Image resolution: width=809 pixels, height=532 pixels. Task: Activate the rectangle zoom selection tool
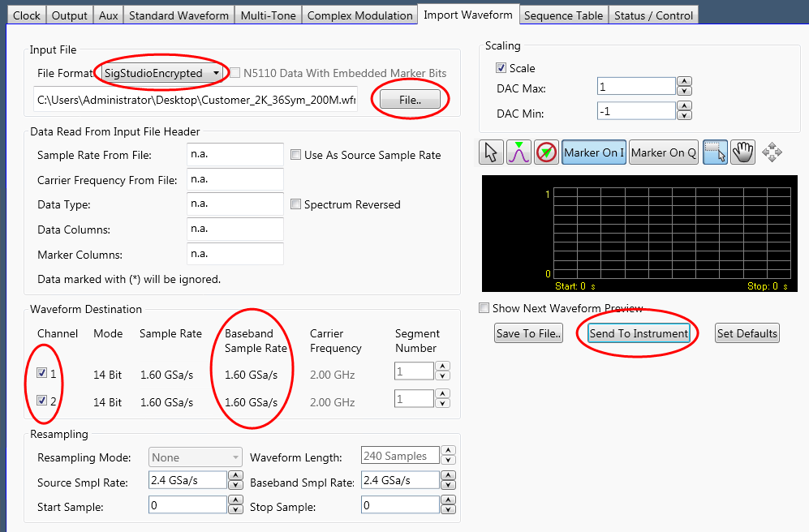715,152
